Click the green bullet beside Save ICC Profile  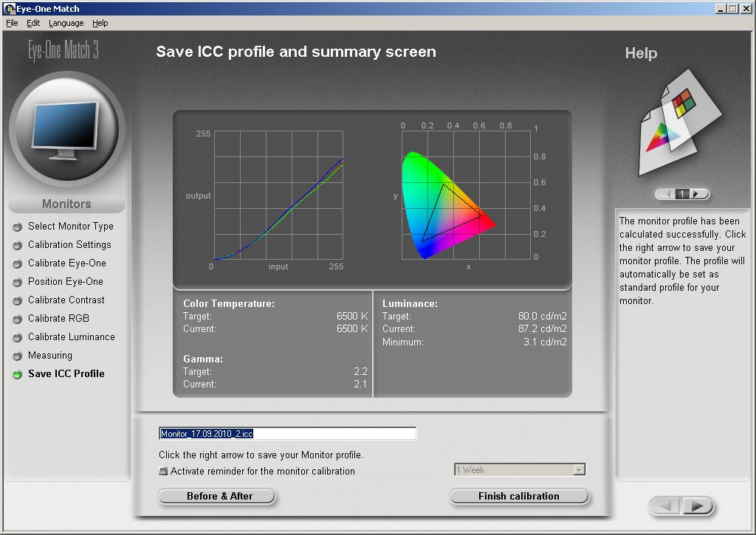18,375
